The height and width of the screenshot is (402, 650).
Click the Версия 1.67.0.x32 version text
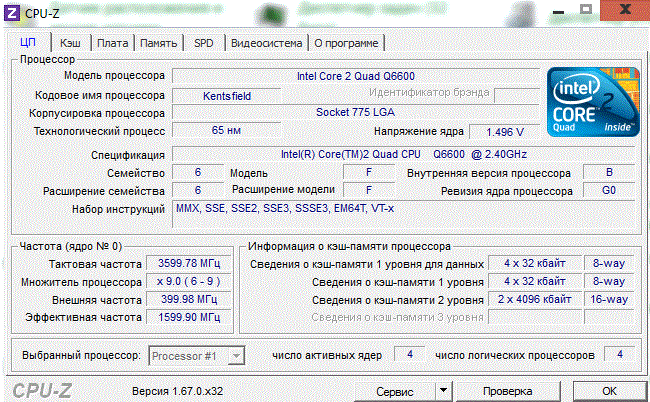[177, 391]
